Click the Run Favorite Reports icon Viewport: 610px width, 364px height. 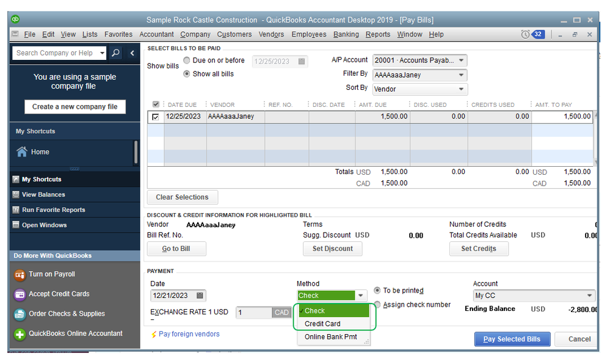click(15, 210)
